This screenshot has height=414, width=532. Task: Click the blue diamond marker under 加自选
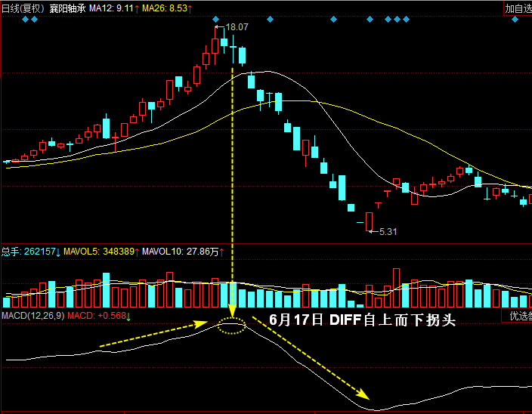[x=516, y=20]
